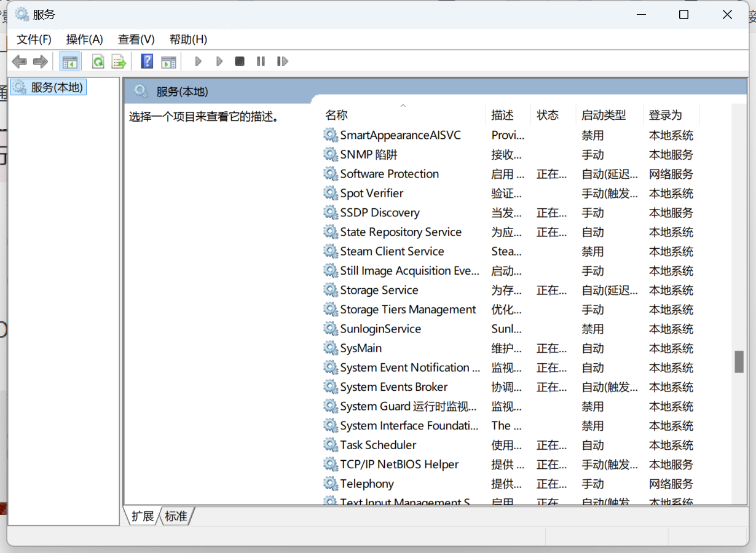
Task: Click 本地服务 logon of SSDP Discovery
Action: point(671,213)
